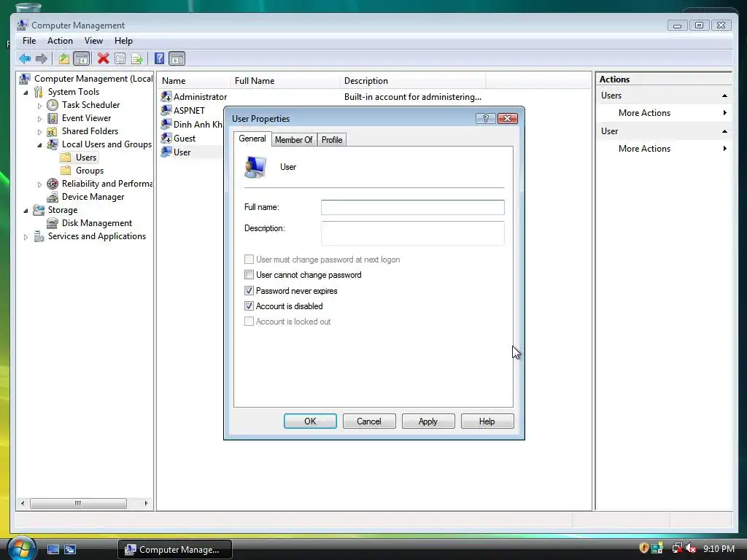Collapse the Users section in Actions pane
Image resolution: width=747 pixels, height=560 pixels.
pyautogui.click(x=724, y=96)
